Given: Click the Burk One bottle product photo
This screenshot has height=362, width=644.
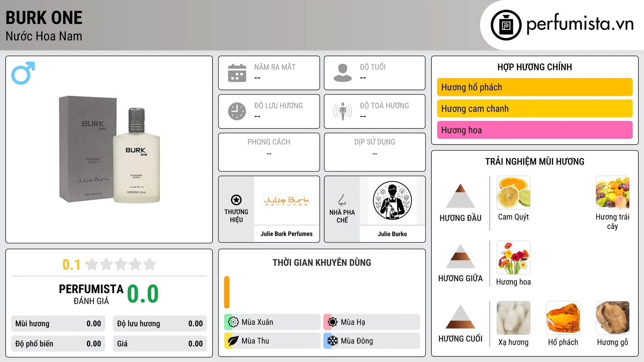Looking at the screenshot, I should [109, 150].
